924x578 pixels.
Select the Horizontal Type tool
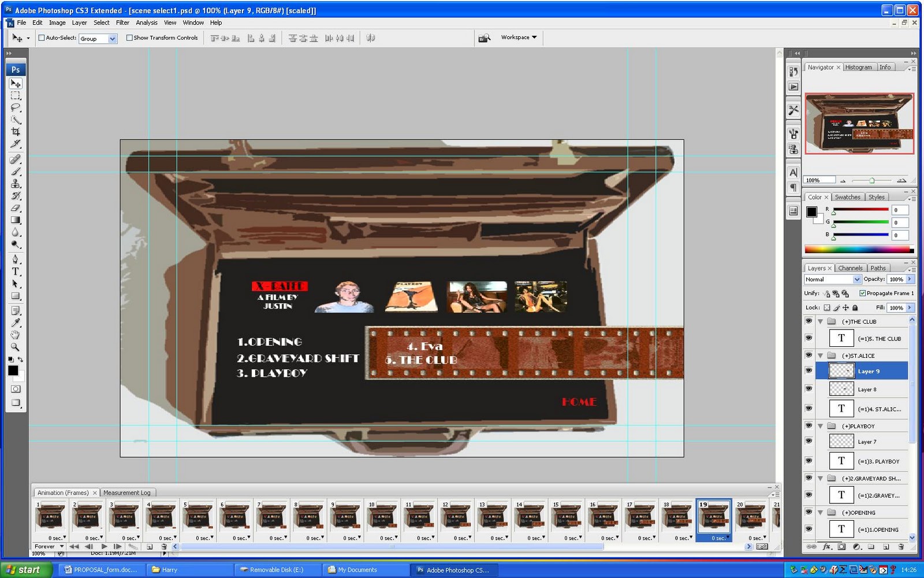[x=16, y=272]
